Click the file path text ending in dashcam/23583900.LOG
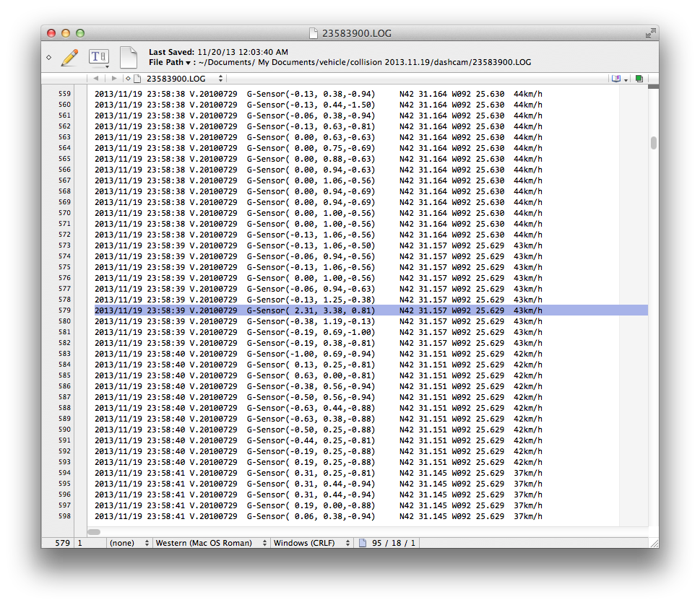Viewport: 700px width, 605px height. [x=365, y=63]
